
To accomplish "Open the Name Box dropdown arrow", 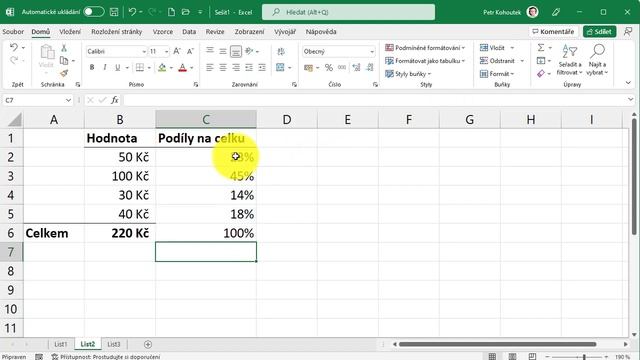I will pyautogui.click(x=68, y=100).
